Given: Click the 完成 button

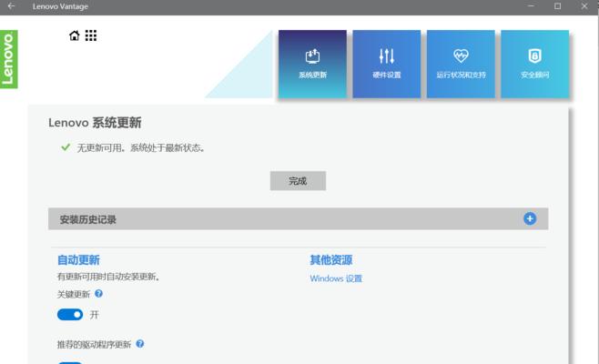Looking at the screenshot, I should 298,181.
